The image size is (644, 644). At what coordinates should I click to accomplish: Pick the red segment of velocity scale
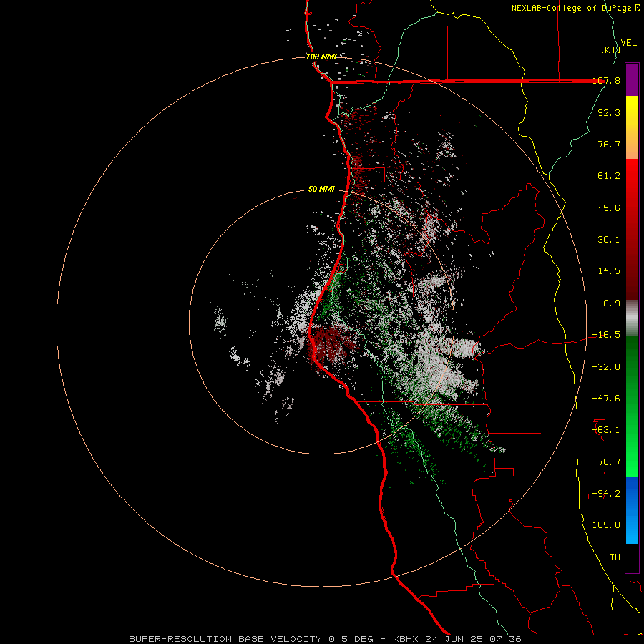(632, 229)
